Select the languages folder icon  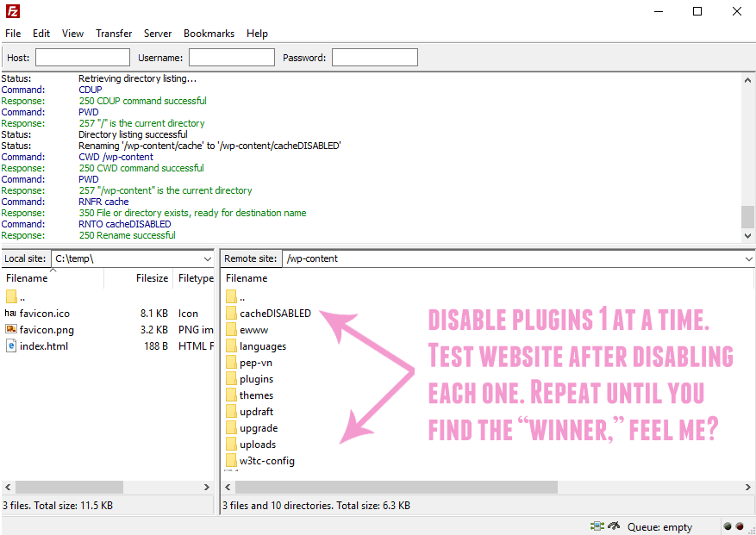coord(231,346)
